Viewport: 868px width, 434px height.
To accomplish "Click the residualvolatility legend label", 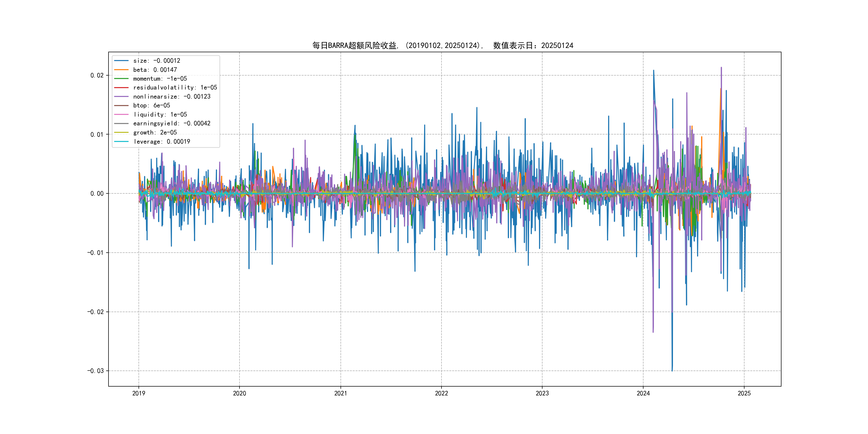I will (x=175, y=88).
